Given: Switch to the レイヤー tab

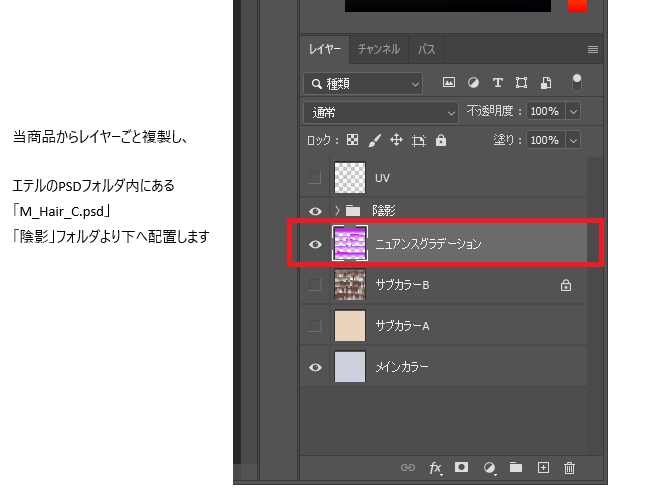Looking at the screenshot, I should pyautogui.click(x=325, y=49).
